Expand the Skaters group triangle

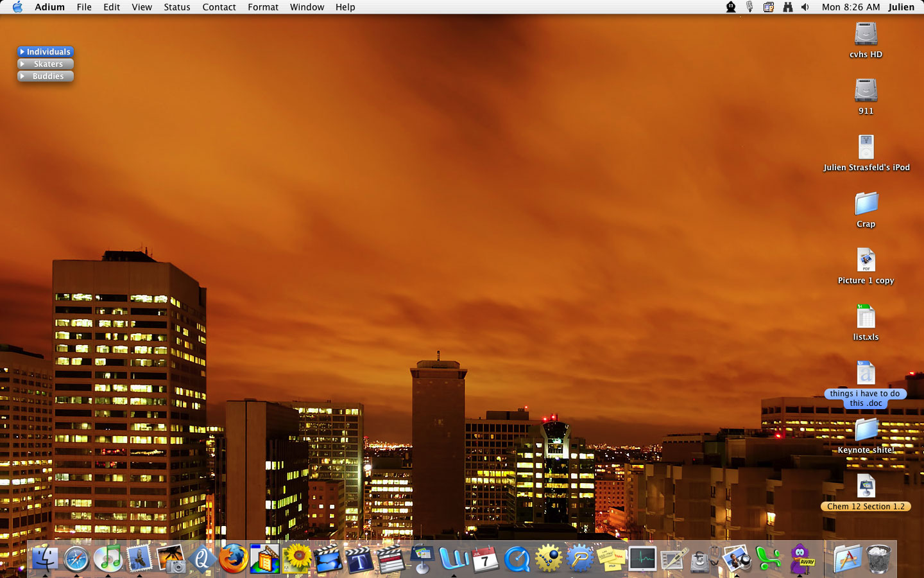(x=22, y=64)
